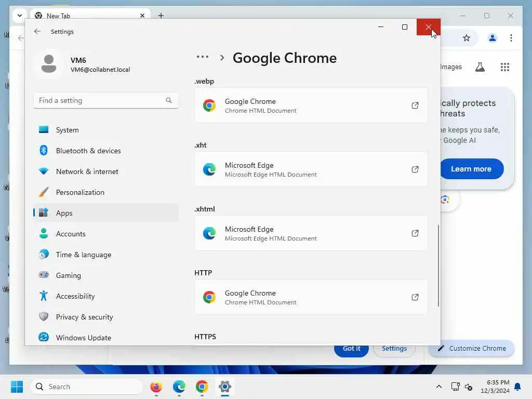
Task: Click the Edge icon in .xht row
Action: 209,169
